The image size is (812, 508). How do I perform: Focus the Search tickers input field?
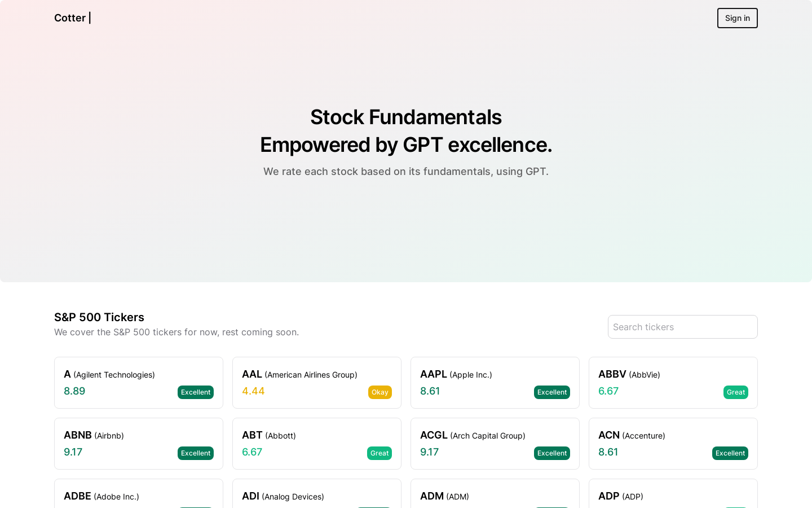pyautogui.click(x=682, y=327)
